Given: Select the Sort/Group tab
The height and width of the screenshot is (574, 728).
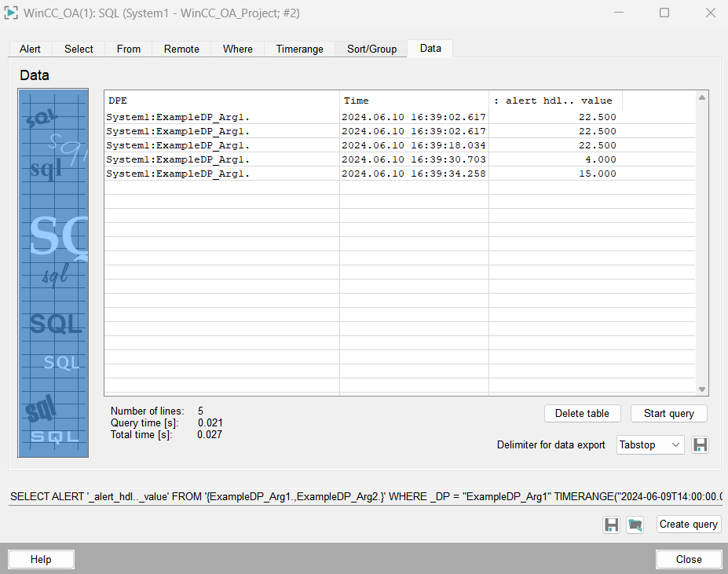Looking at the screenshot, I should [x=371, y=49].
